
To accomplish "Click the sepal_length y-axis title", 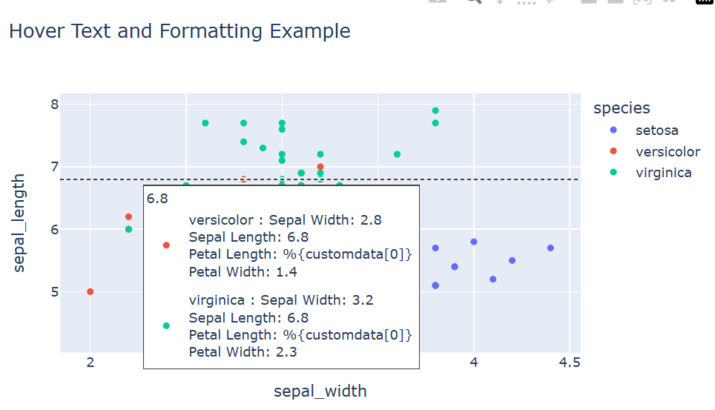I will tap(20, 222).
